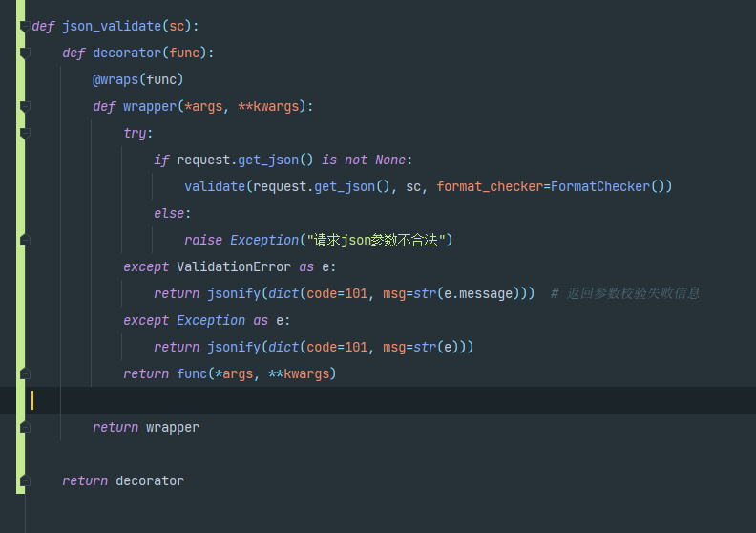Click wrapper in the return wrapper line

coord(173,427)
